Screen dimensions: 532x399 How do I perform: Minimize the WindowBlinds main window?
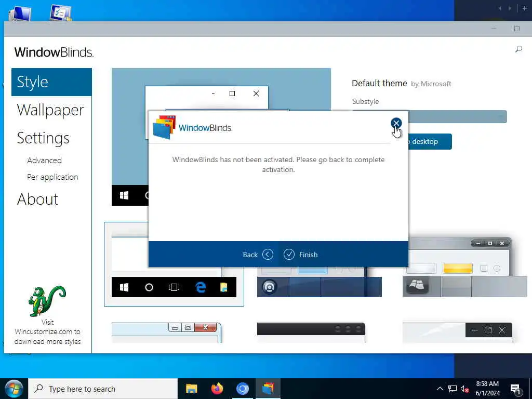(494, 29)
